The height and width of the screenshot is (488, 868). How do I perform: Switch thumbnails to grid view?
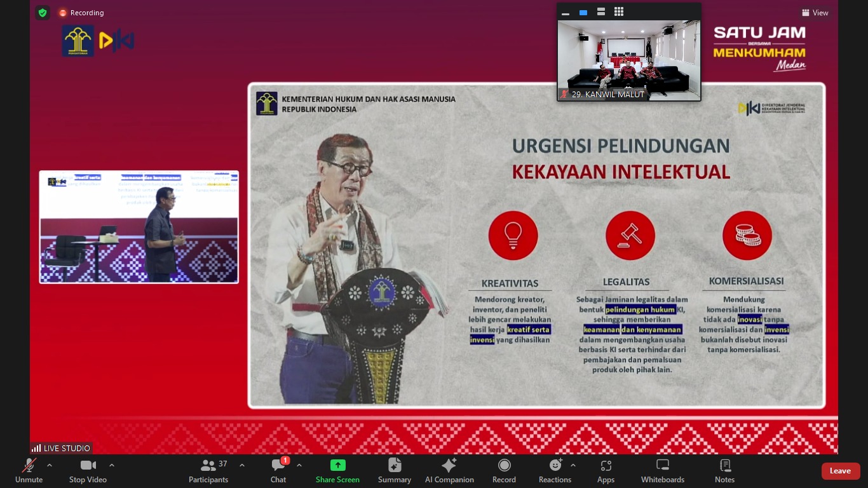coord(619,12)
